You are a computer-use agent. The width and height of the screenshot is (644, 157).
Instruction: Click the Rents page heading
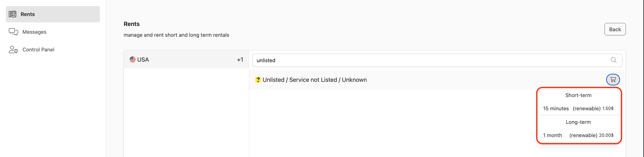[x=132, y=24]
